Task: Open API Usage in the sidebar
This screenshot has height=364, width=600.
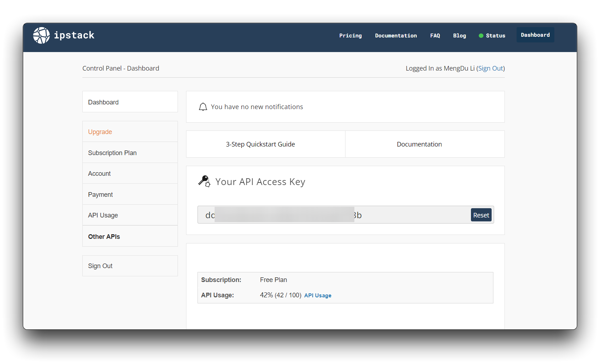Action: click(130, 215)
